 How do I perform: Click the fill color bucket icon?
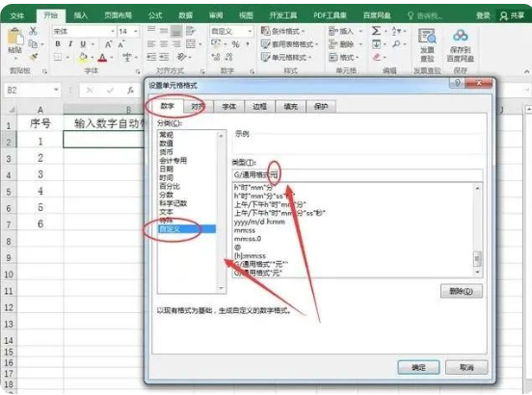83,57
